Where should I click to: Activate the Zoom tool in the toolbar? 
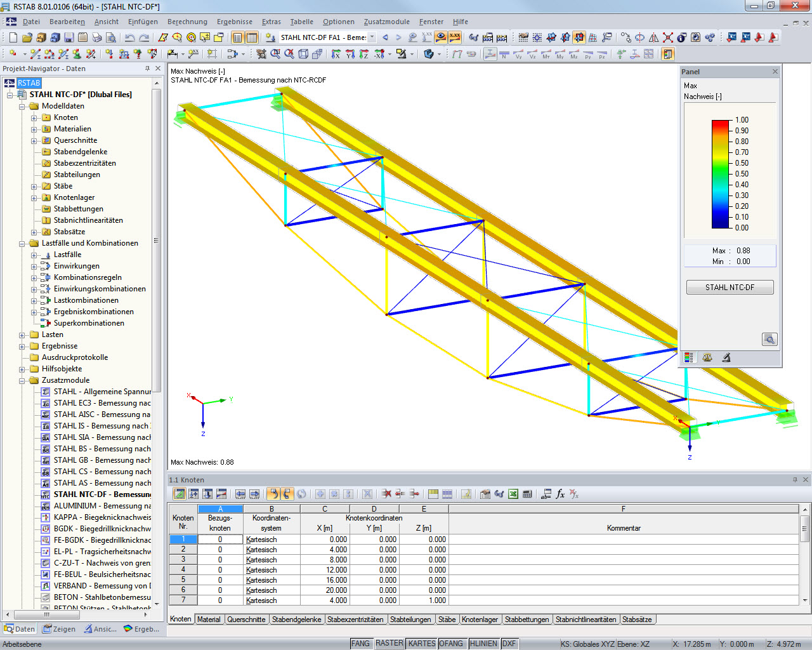tap(274, 54)
